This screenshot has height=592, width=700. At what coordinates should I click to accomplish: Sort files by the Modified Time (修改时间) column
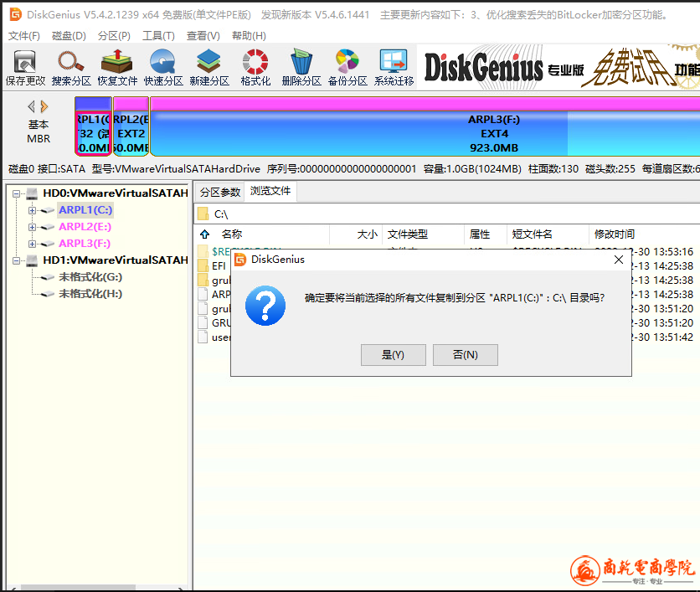(x=644, y=234)
